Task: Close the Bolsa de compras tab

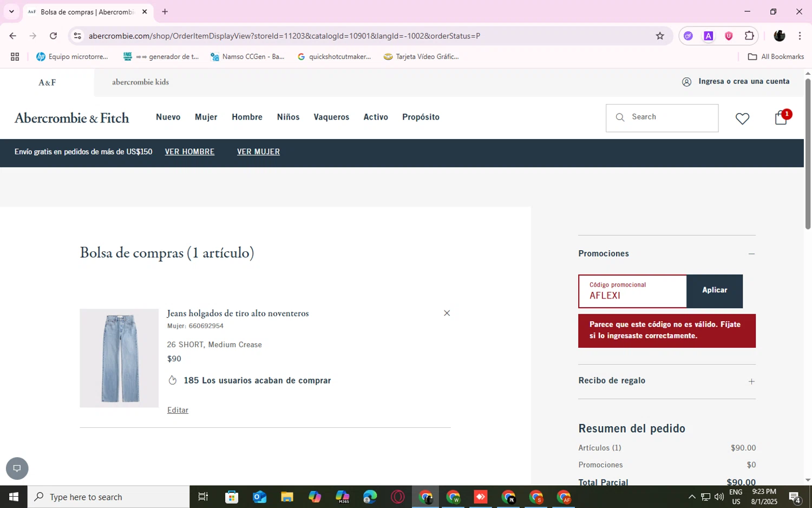Action: click(145, 11)
